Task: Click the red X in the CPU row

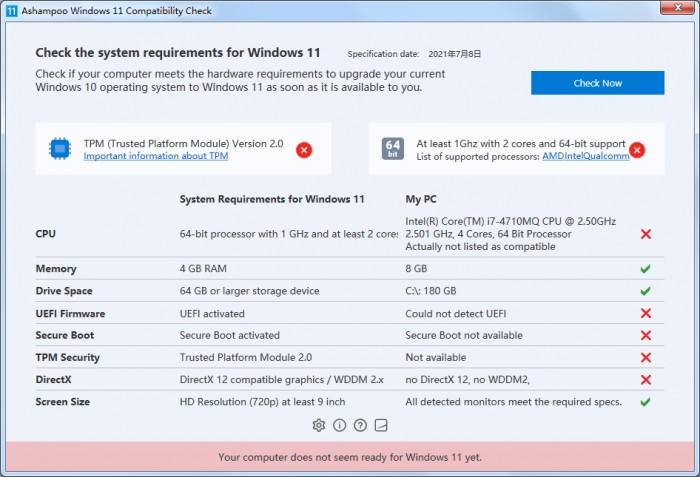Action: coord(646,234)
